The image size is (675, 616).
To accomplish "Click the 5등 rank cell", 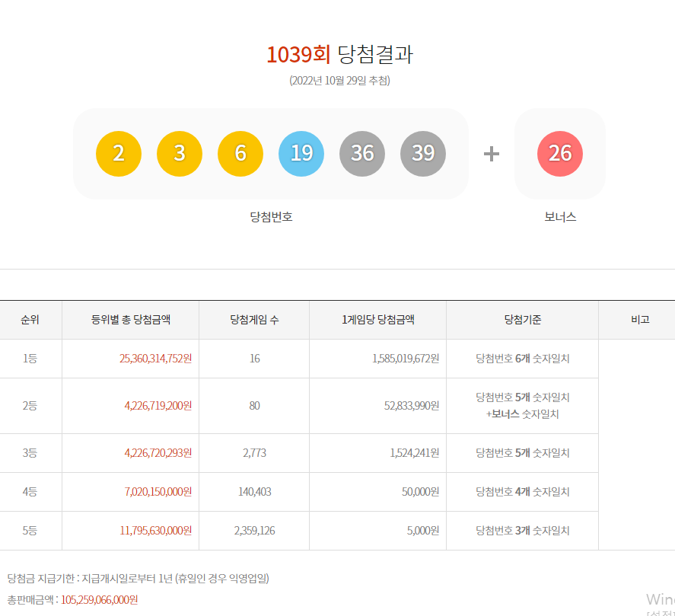I will (x=30, y=531).
